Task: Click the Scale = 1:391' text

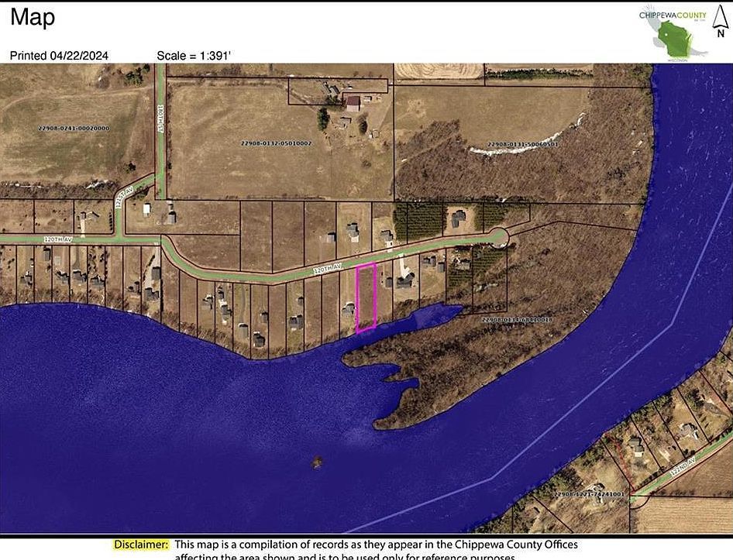Action: click(194, 55)
